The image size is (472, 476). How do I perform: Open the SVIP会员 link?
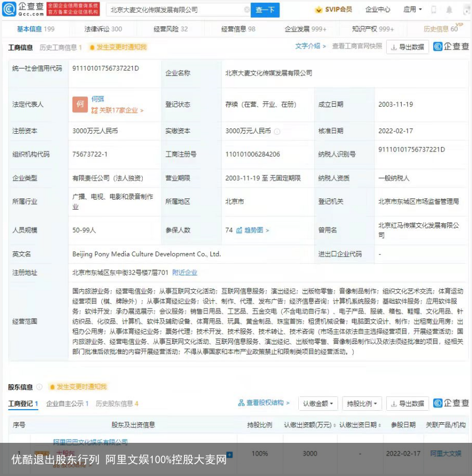pyautogui.click(x=339, y=9)
